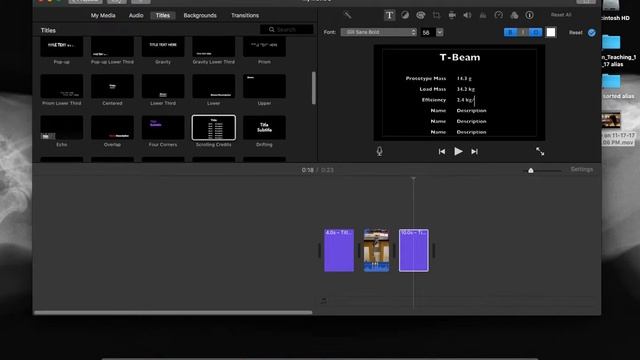Click the '14.3 g' value in viewer

point(464,78)
